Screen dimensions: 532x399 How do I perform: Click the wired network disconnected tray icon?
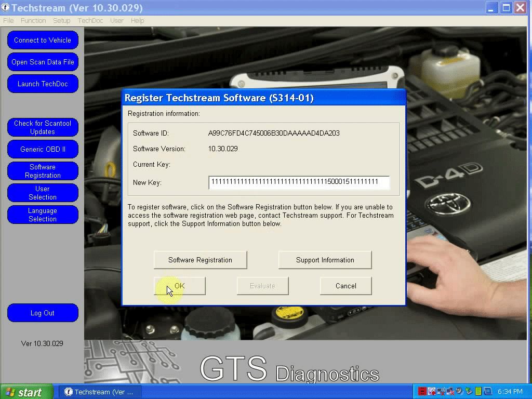click(x=450, y=391)
